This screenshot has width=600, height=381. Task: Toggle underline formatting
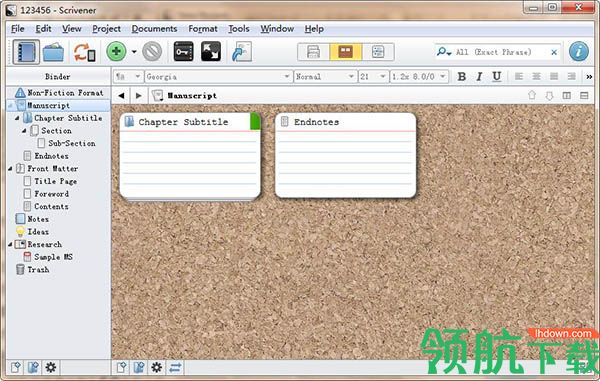pos(497,77)
